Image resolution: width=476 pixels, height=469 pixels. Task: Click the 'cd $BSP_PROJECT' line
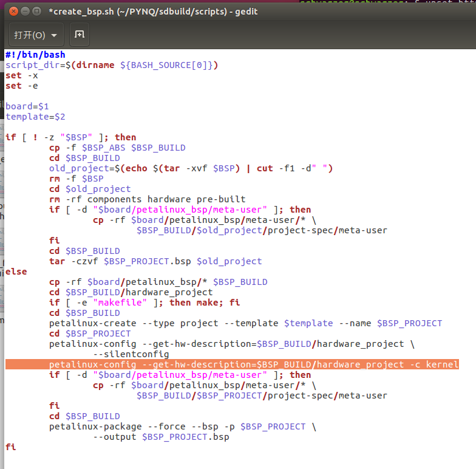point(90,334)
